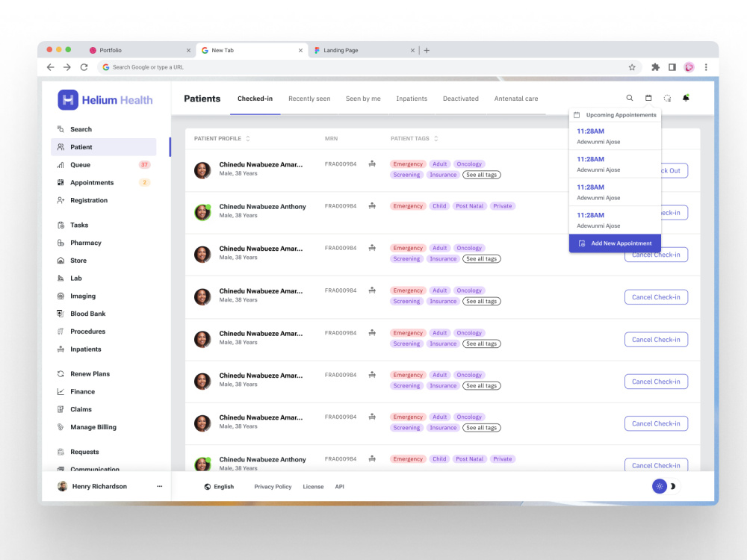Switch to the Landing Page browser tab
Image resolution: width=747 pixels, height=560 pixels.
click(x=364, y=50)
